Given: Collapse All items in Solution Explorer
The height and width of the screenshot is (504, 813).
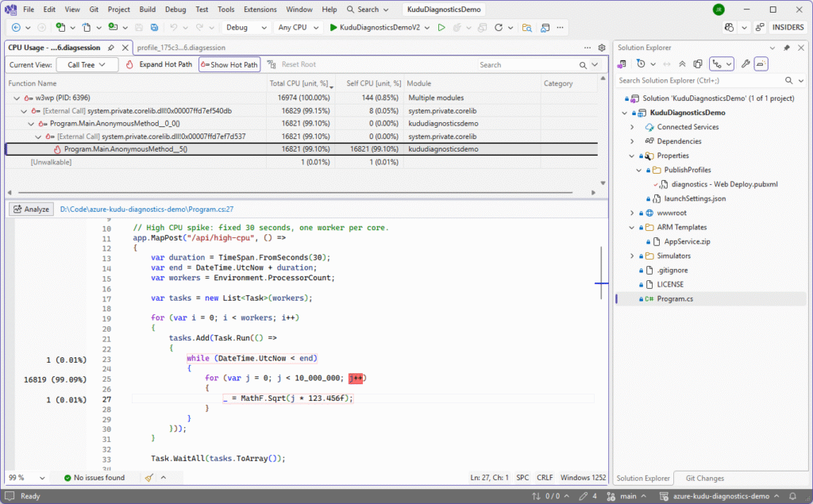Looking at the screenshot, I should point(683,63).
